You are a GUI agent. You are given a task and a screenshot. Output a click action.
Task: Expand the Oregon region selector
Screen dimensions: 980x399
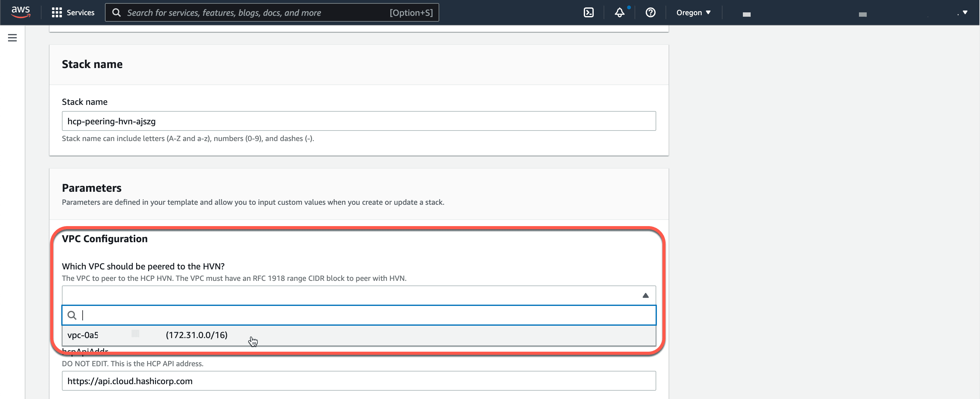click(x=693, y=13)
